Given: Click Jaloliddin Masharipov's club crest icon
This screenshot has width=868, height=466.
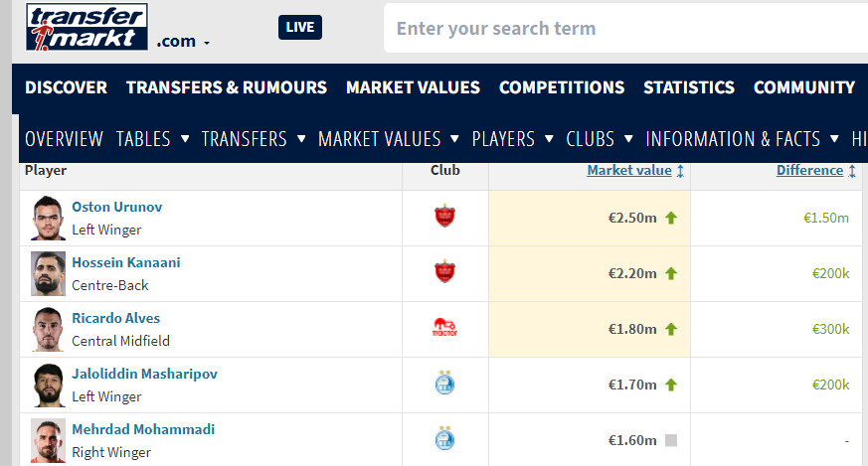Looking at the screenshot, I should (x=444, y=383).
